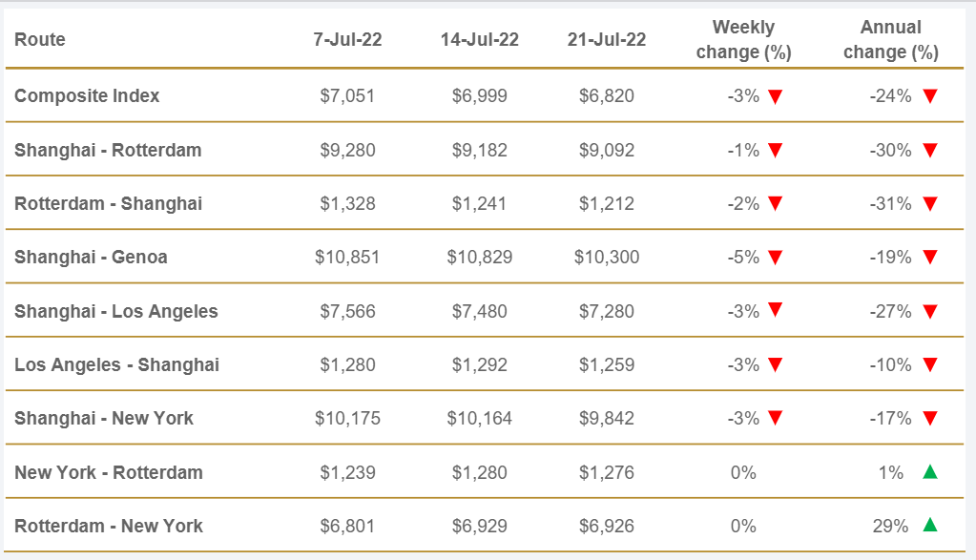This screenshot has height=560, width=976.
Task: Click red weekly arrow in Shanghai - New York row
Action: tap(775, 418)
